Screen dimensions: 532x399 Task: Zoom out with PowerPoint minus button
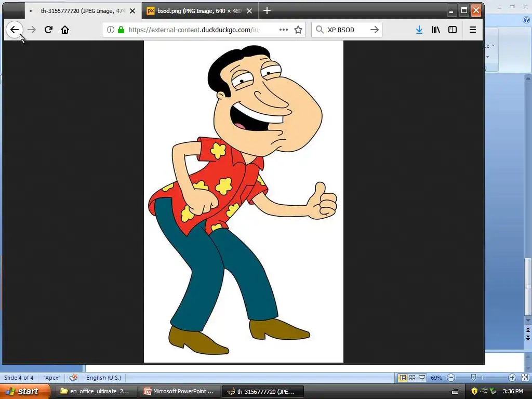(451, 378)
